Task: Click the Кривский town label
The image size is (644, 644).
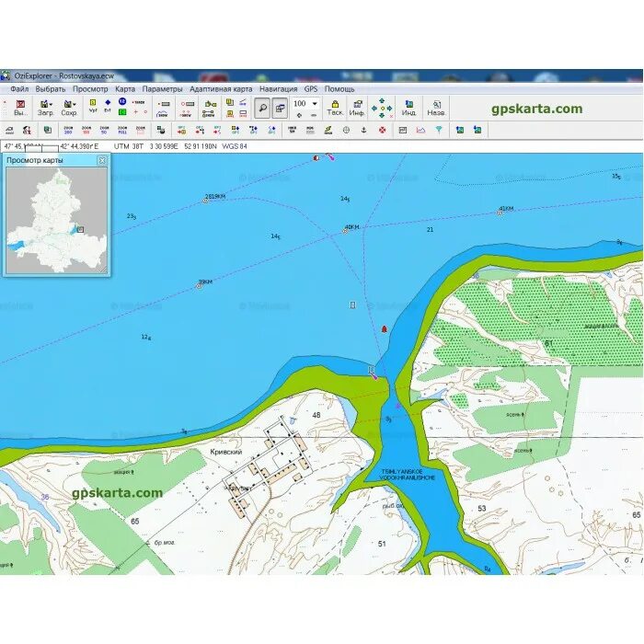Action: click(x=226, y=452)
